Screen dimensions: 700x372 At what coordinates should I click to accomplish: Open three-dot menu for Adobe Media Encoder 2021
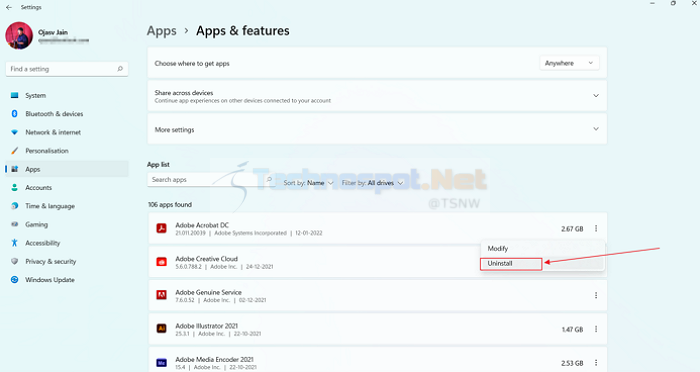596,363
